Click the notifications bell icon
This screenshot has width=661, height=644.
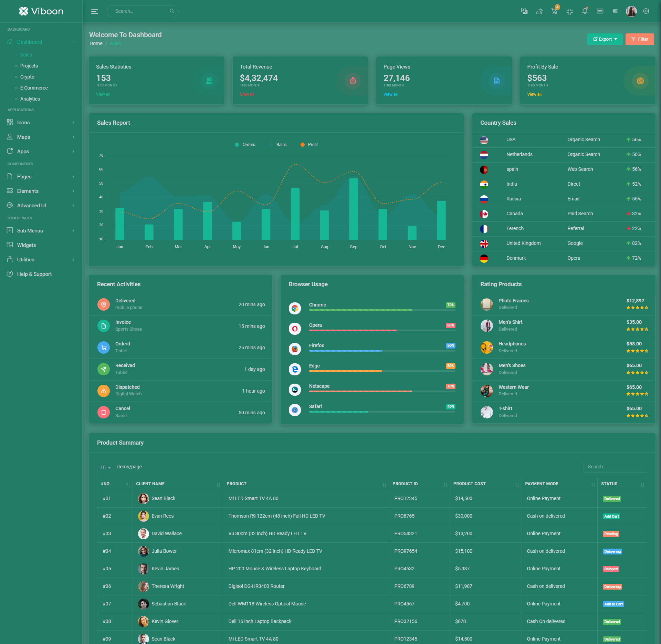[x=585, y=11]
